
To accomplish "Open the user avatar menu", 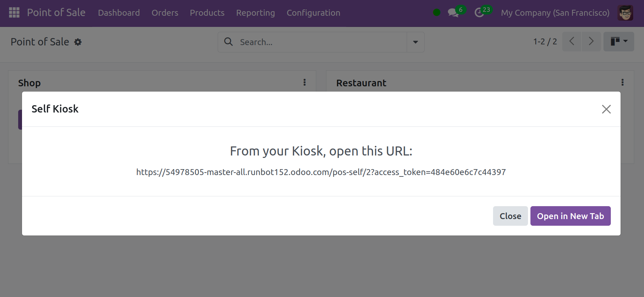I will (625, 13).
